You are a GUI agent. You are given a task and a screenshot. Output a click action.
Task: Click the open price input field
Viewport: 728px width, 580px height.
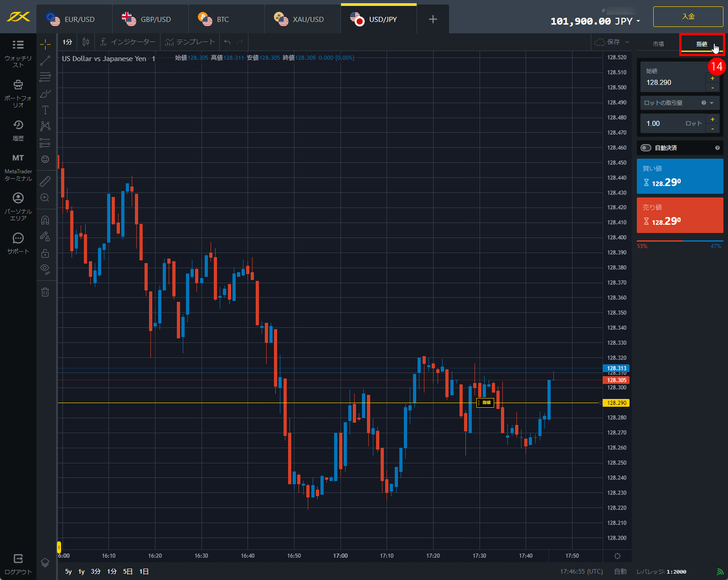coord(673,83)
